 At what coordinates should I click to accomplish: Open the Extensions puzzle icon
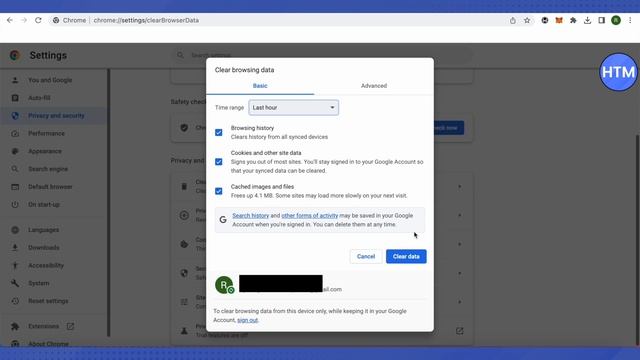click(573, 20)
